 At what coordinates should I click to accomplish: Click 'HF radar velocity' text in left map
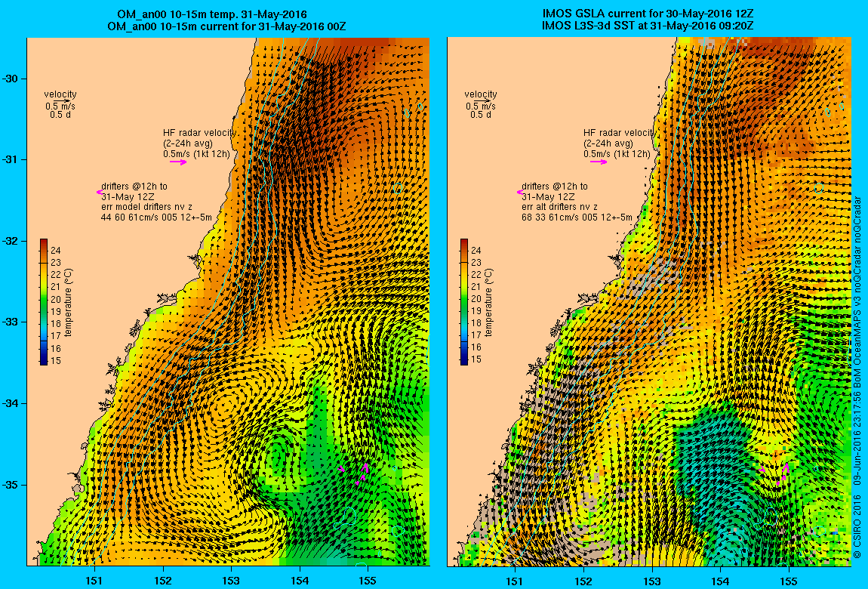(x=199, y=133)
